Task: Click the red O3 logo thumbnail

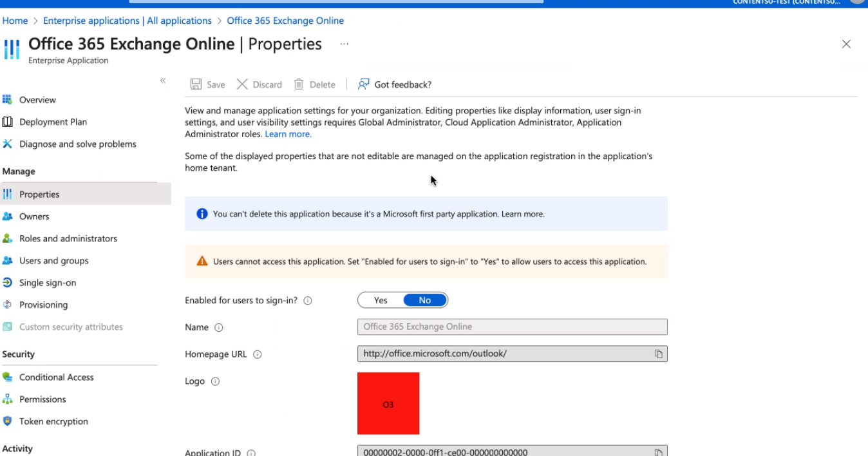Action: tap(388, 403)
